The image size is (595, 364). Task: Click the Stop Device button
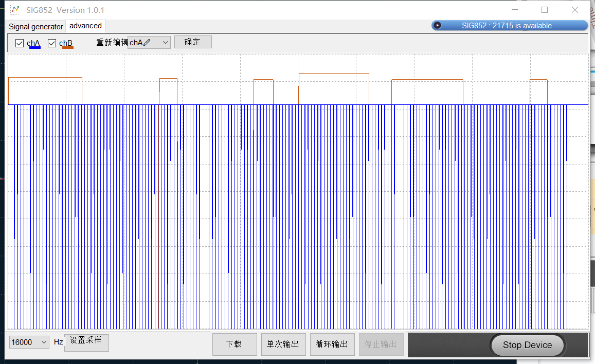[528, 345]
